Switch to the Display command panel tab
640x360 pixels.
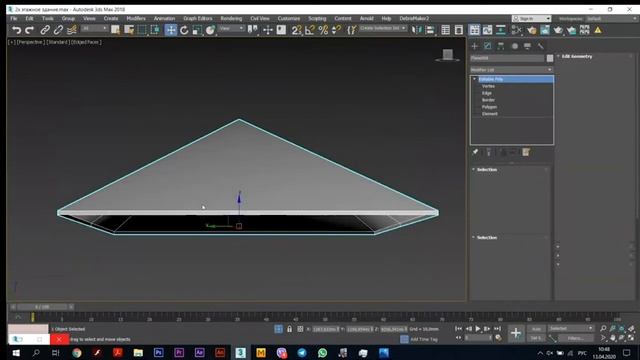tap(527, 46)
